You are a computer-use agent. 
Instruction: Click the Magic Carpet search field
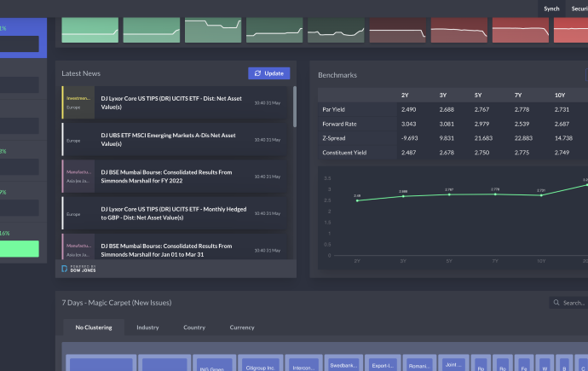click(570, 303)
